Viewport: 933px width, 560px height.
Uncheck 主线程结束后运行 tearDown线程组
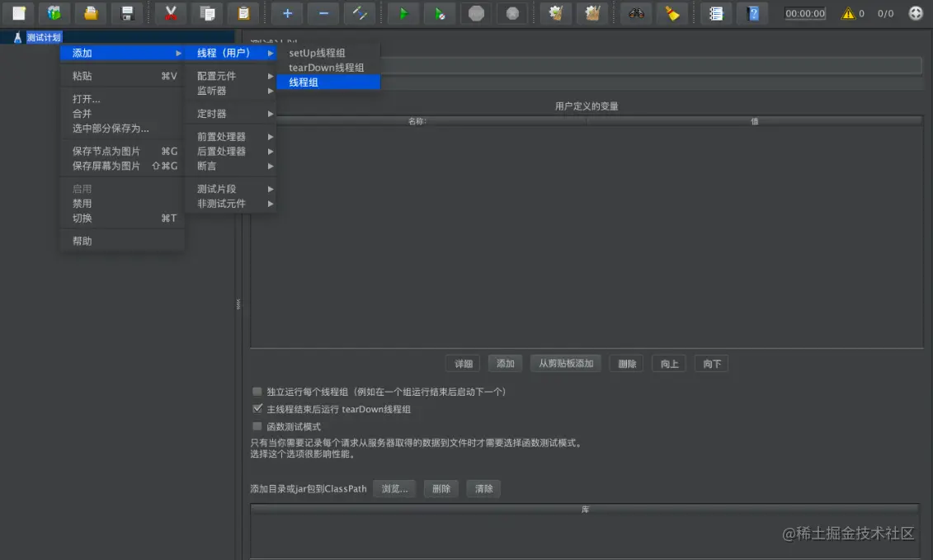pyautogui.click(x=257, y=409)
